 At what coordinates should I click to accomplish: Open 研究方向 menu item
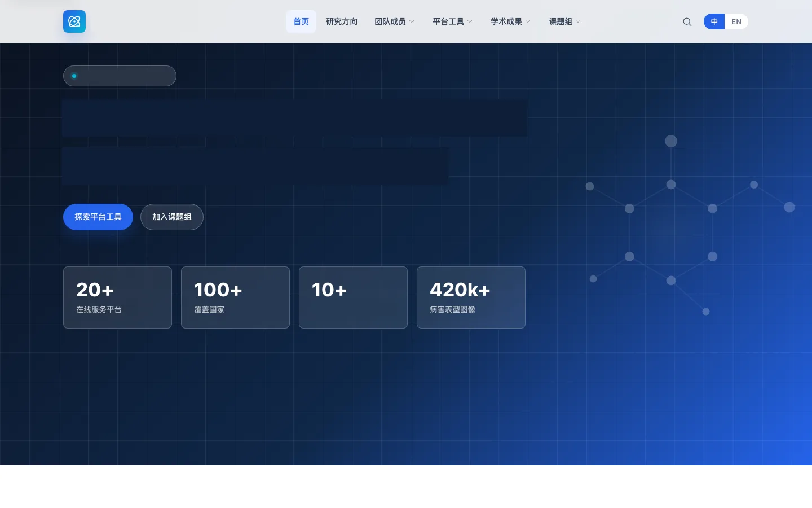(342, 21)
